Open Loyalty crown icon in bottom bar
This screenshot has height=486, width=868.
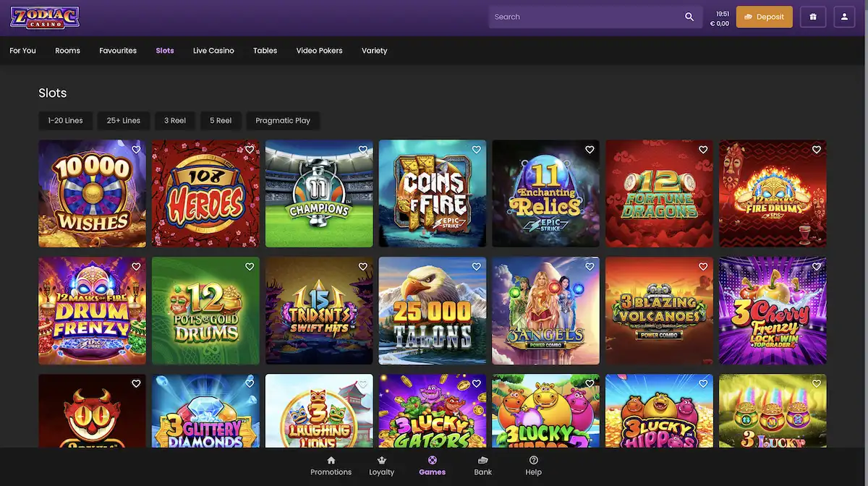tap(382, 461)
